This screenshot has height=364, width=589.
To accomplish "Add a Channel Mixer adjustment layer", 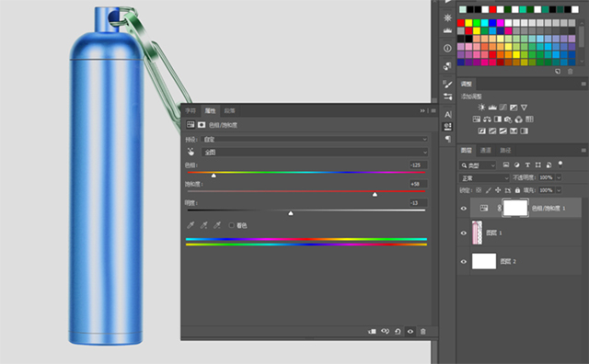I will click(519, 119).
